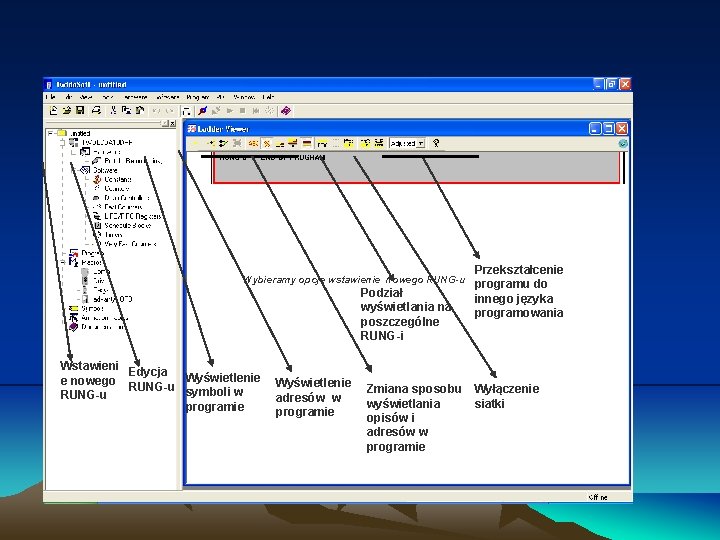Collapse the untitled root tree node
720x540 pixels.
(x=51, y=133)
